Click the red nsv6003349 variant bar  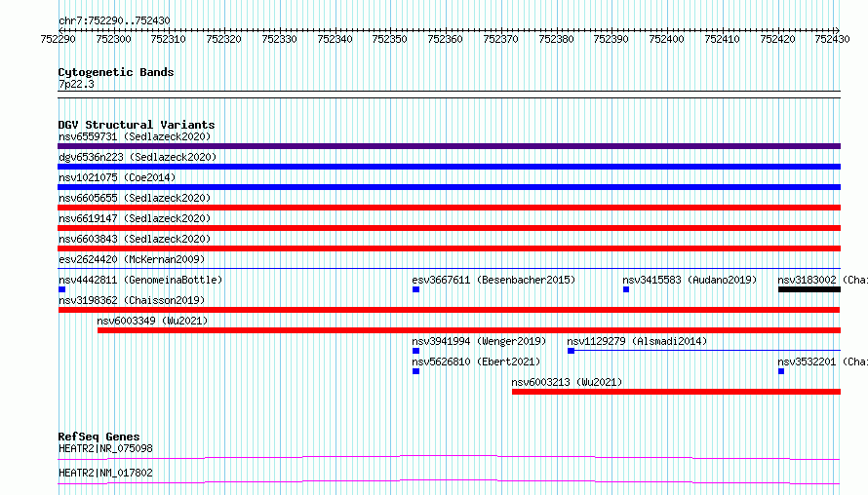click(469, 330)
